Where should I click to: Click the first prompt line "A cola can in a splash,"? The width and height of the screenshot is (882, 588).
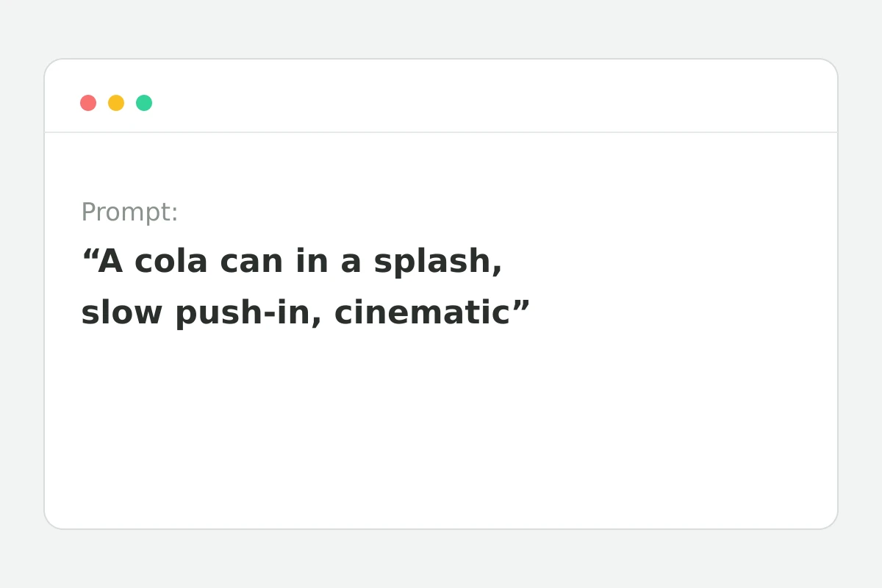(x=292, y=262)
